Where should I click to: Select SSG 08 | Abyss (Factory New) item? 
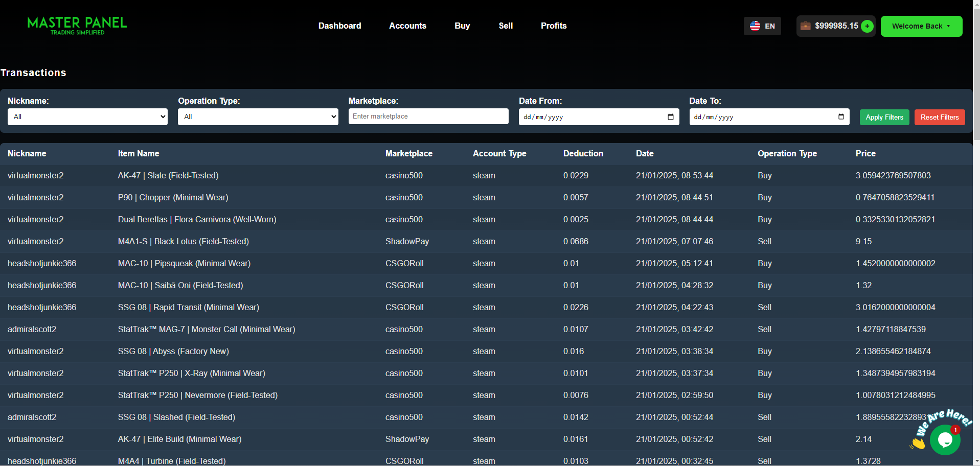pos(173,351)
